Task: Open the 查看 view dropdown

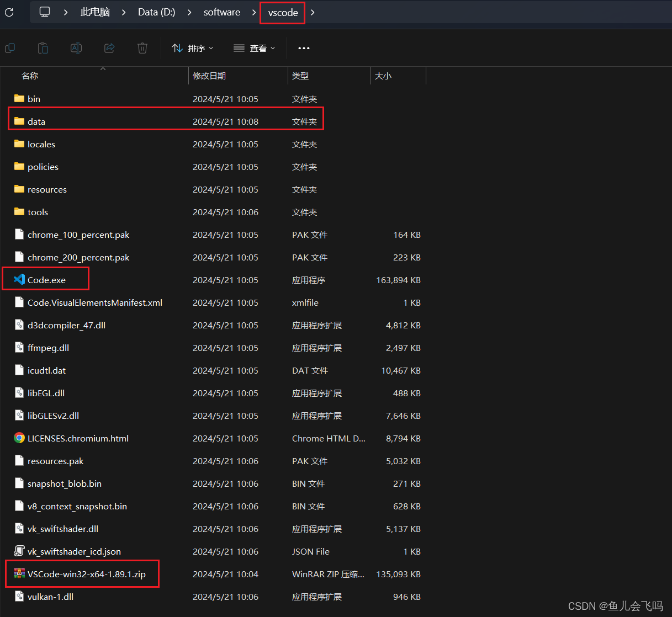Action: pyautogui.click(x=254, y=48)
